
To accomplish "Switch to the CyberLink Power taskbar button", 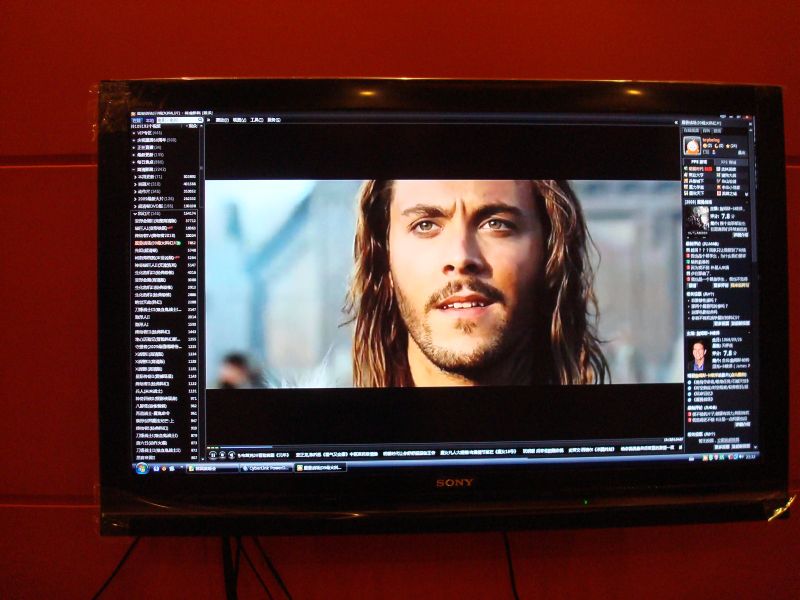I will (x=266, y=467).
